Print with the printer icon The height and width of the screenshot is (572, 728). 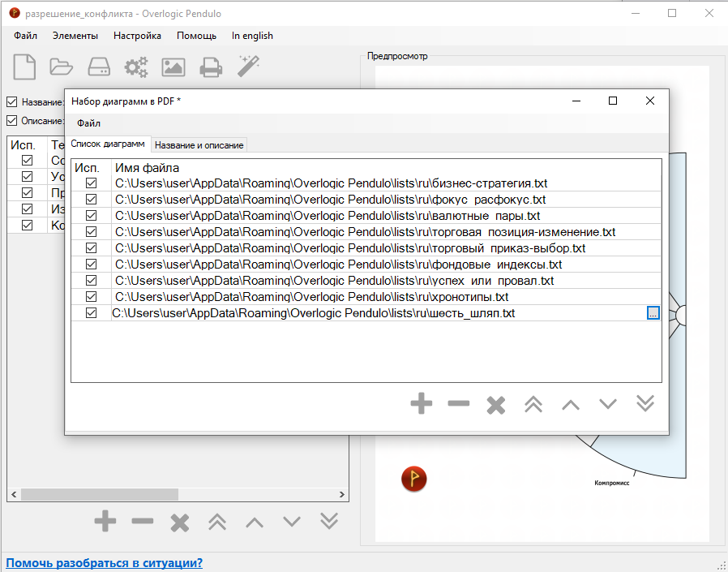(x=211, y=67)
